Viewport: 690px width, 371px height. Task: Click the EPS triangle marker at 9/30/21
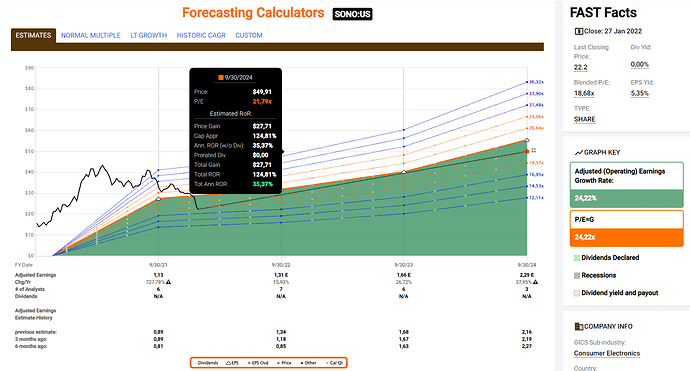158,199
